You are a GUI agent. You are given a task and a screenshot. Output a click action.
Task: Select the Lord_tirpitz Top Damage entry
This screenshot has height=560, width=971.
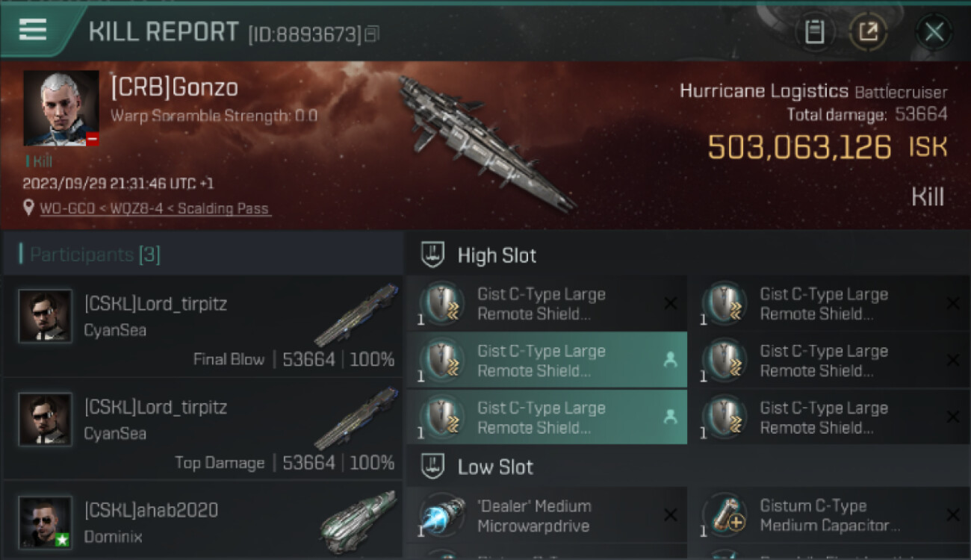coord(203,429)
